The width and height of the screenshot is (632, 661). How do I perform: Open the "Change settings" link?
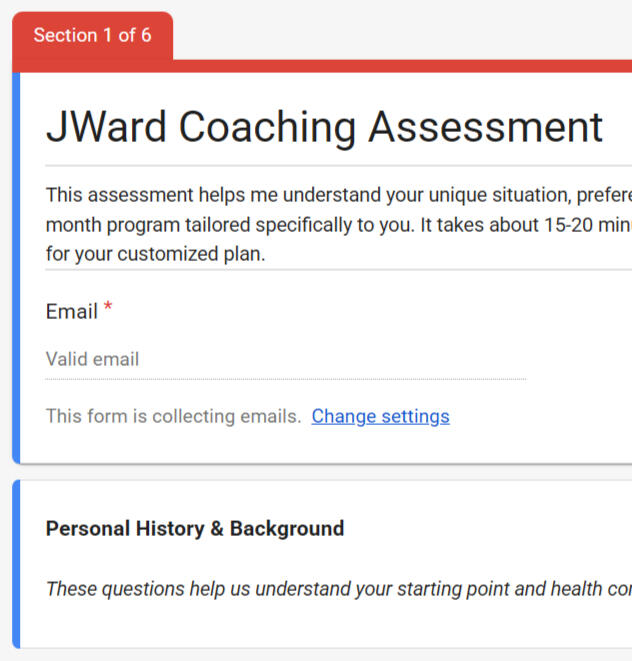380,416
